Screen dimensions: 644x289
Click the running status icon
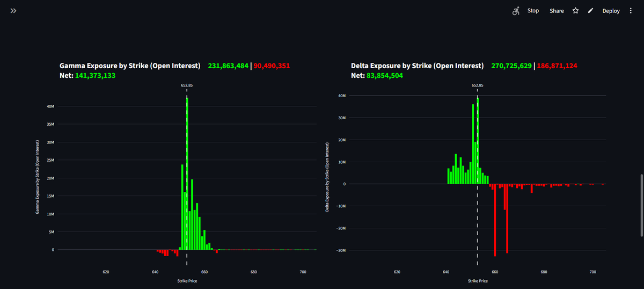(x=516, y=11)
